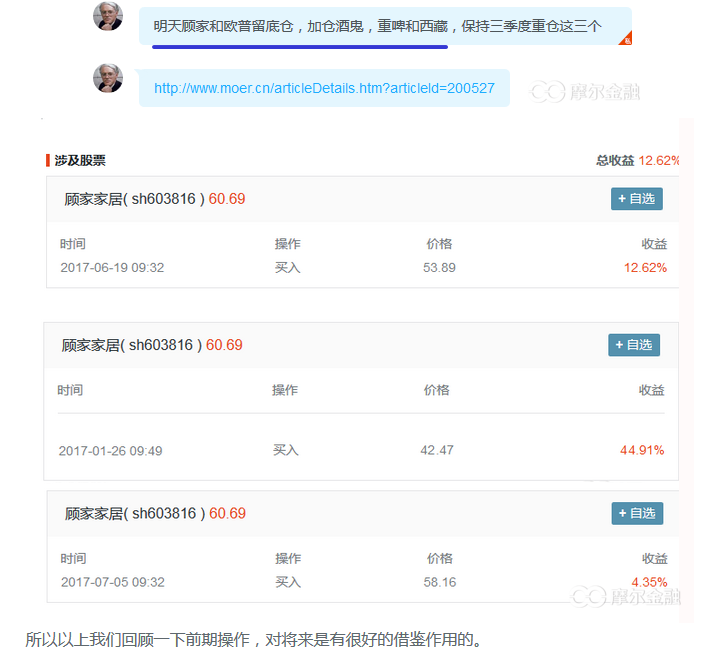Click the 总收益 12.62% total return value

click(659, 160)
